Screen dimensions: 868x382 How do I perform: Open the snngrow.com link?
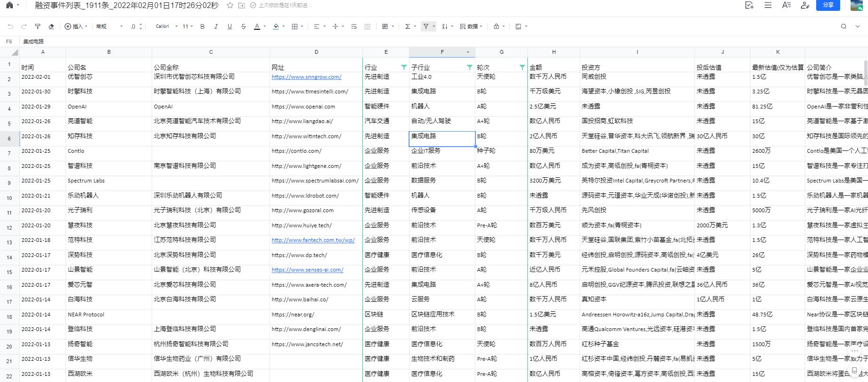pyautogui.click(x=306, y=77)
